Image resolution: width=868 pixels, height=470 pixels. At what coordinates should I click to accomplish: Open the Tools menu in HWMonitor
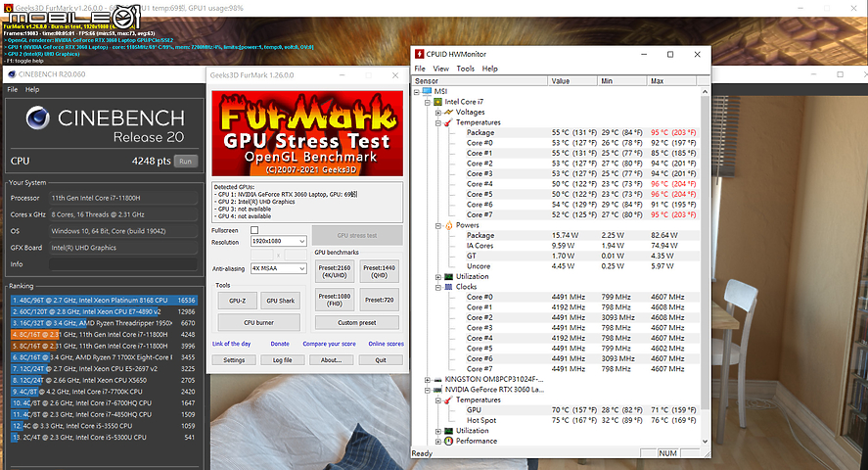click(466, 69)
